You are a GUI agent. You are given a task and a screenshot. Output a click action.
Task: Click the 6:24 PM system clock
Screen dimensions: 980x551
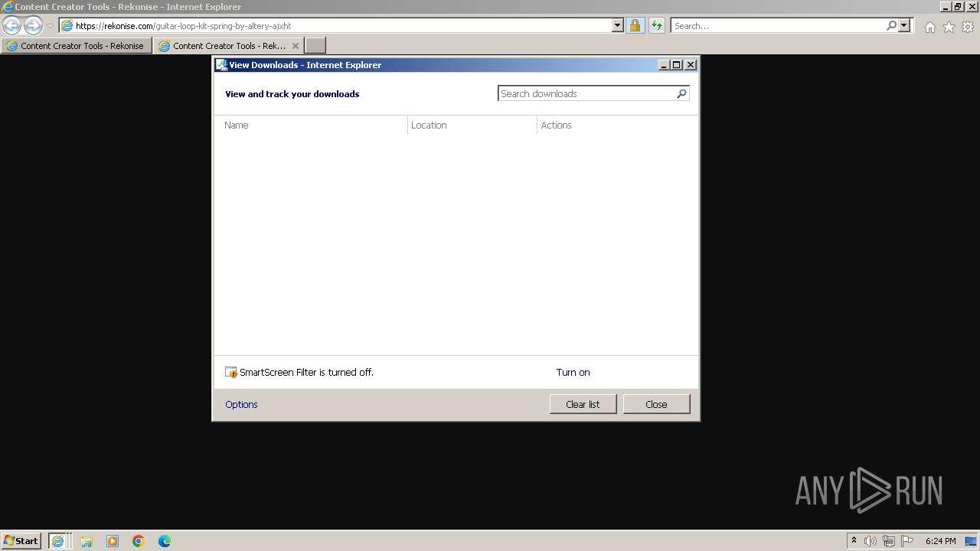pyautogui.click(x=940, y=541)
